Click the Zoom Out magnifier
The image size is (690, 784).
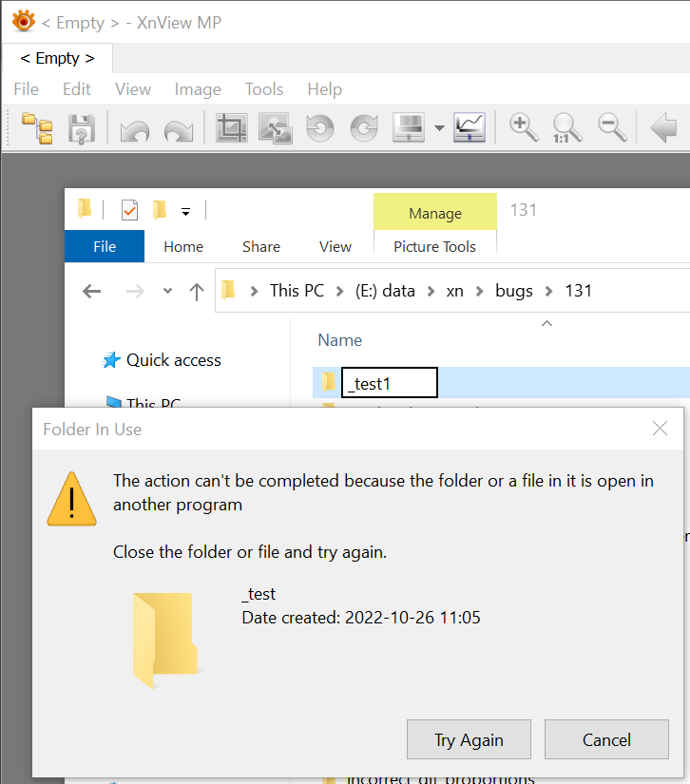[611, 127]
